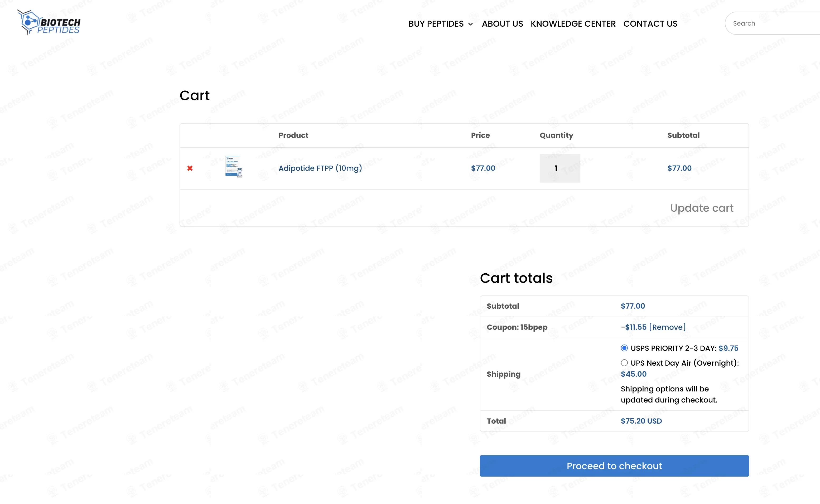This screenshot has width=820, height=504.
Task: Select USPS Priority 2-3 Day shipping
Action: pos(624,348)
